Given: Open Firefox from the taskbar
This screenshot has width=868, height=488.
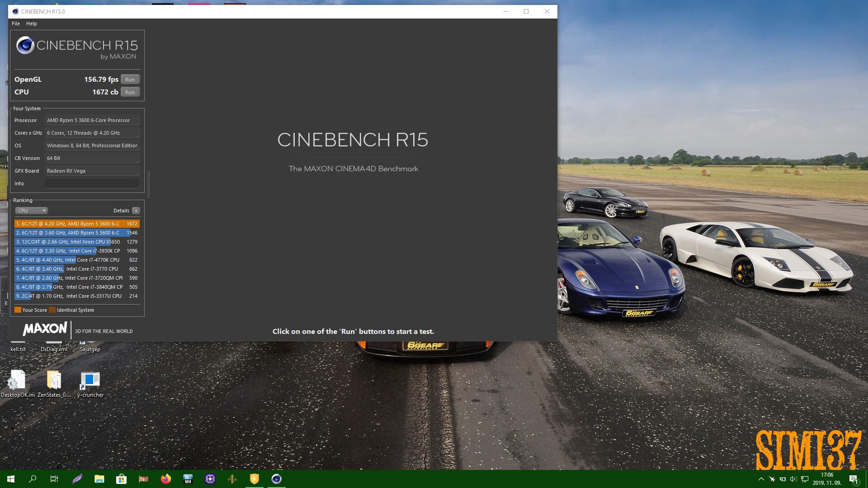Looking at the screenshot, I should pos(166,479).
